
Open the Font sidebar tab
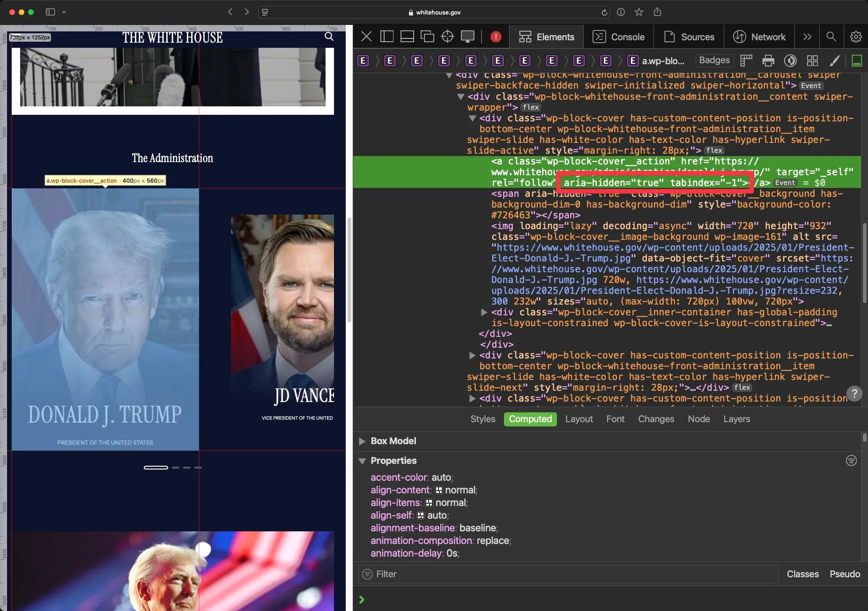click(x=616, y=419)
